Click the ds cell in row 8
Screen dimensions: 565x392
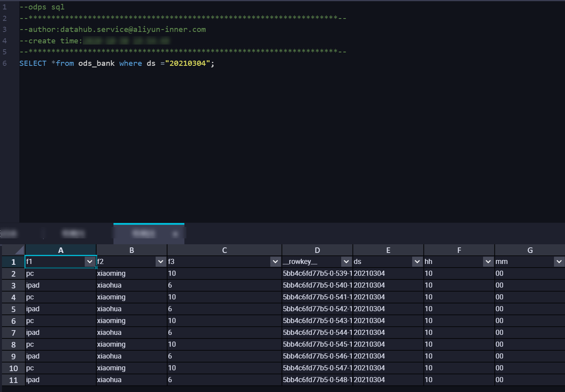[369, 344]
